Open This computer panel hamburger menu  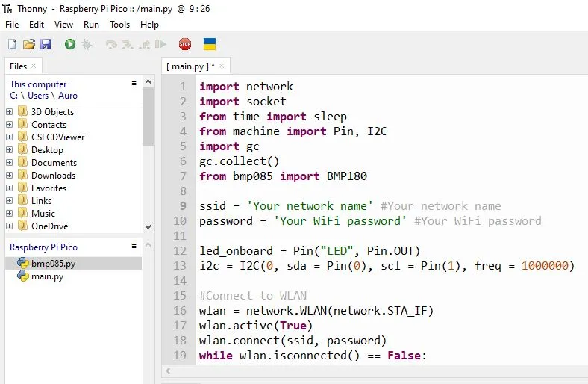tap(134, 84)
